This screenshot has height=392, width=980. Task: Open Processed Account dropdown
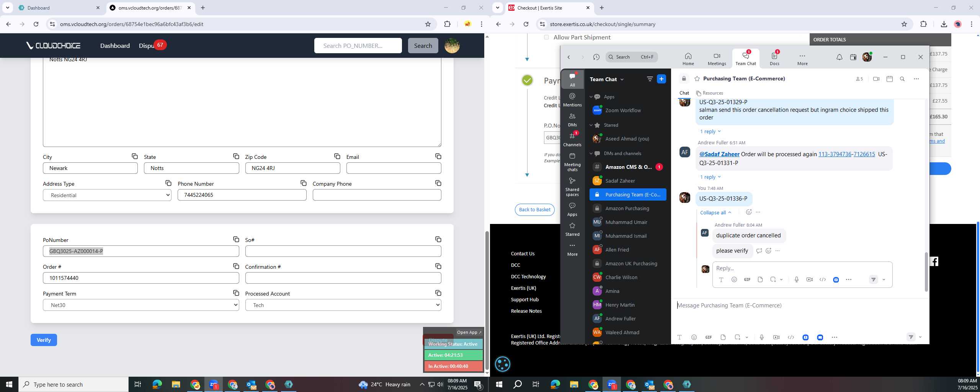click(343, 305)
